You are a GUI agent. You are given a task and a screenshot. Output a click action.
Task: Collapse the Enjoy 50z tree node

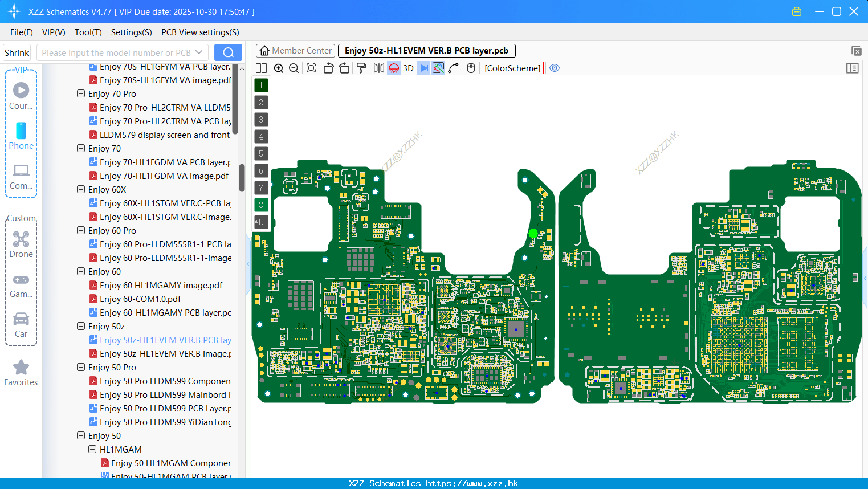coord(81,326)
